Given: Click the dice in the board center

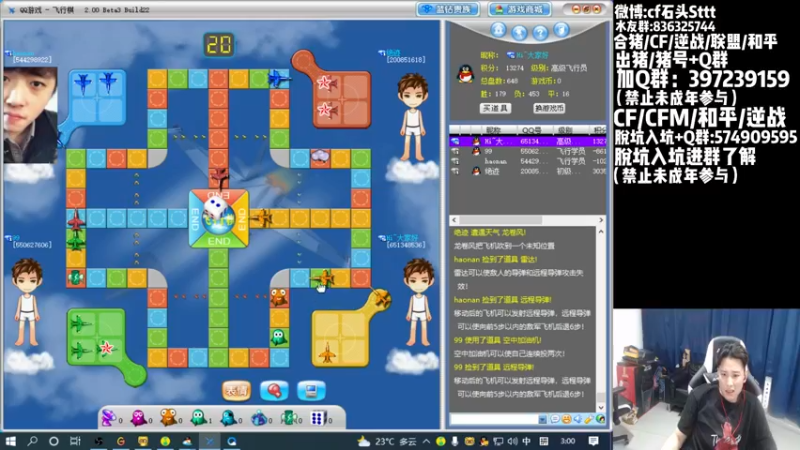Looking at the screenshot, I should point(216,210).
